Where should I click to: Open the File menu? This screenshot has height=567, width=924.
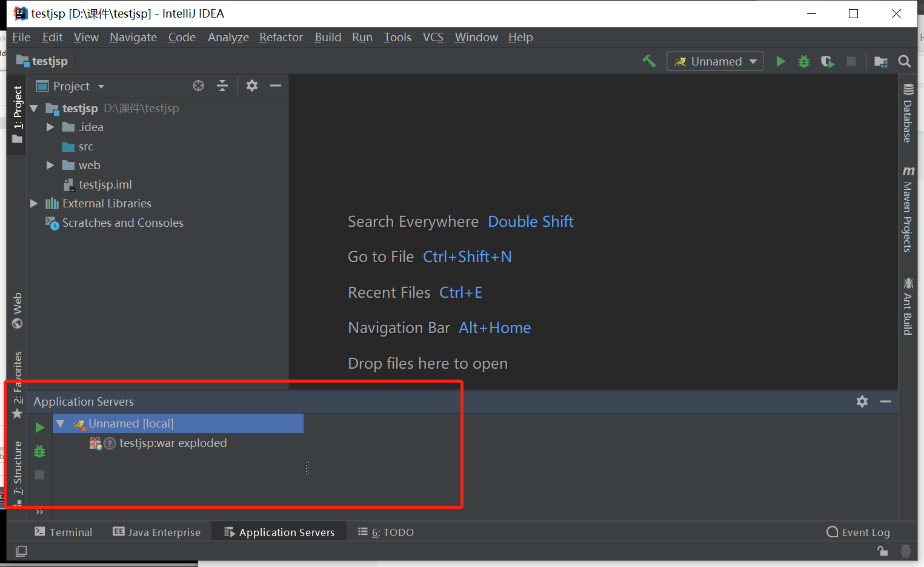point(21,37)
